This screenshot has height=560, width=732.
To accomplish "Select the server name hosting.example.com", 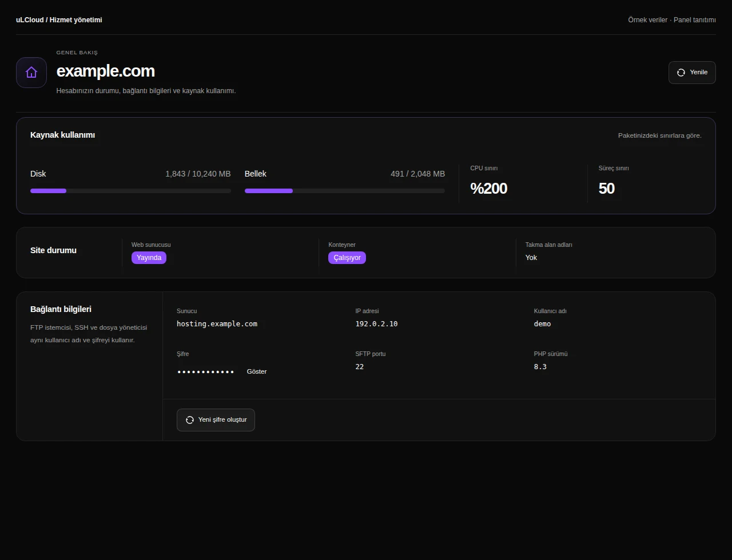I will coord(217,324).
